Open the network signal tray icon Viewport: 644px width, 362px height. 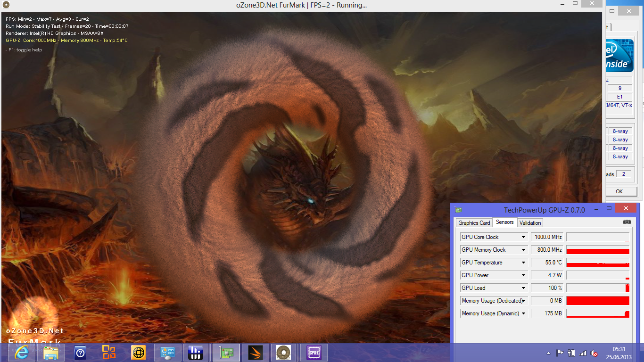point(583,353)
